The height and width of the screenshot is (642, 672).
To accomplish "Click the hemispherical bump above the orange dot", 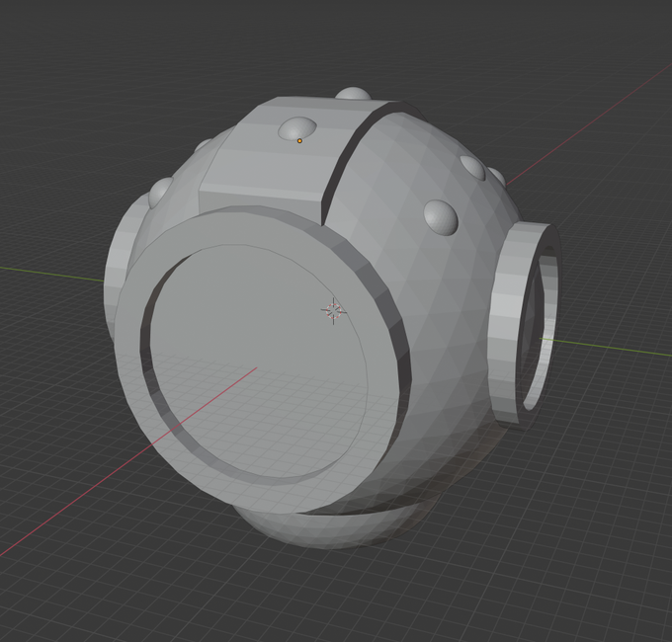I will (297, 127).
